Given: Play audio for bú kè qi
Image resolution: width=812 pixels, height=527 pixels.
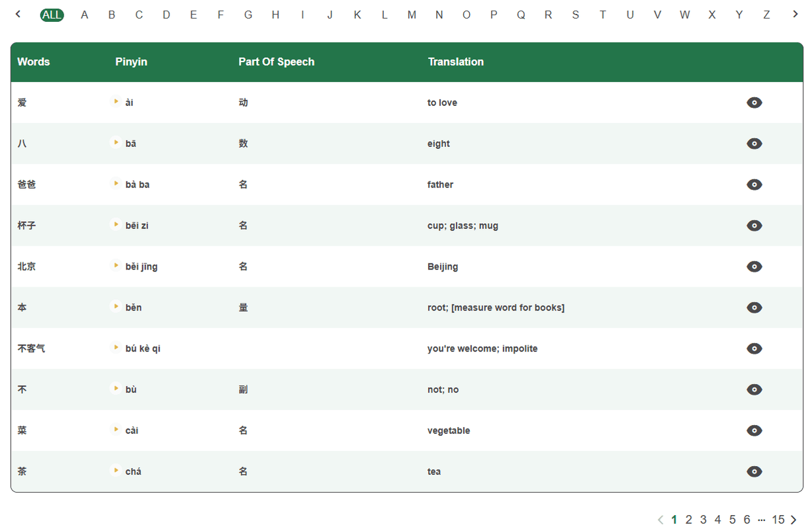Looking at the screenshot, I should (x=116, y=348).
